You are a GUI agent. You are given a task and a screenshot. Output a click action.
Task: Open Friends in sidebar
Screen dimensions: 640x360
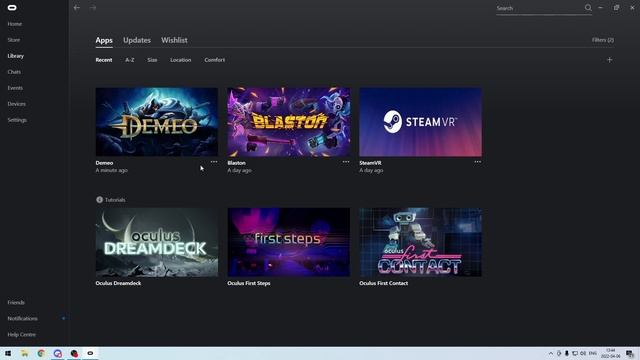pyautogui.click(x=16, y=302)
